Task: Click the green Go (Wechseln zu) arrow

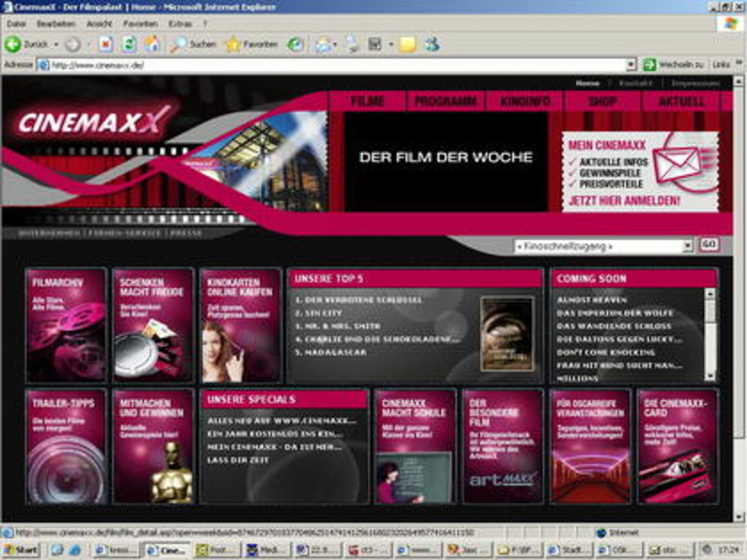Action: [x=649, y=64]
